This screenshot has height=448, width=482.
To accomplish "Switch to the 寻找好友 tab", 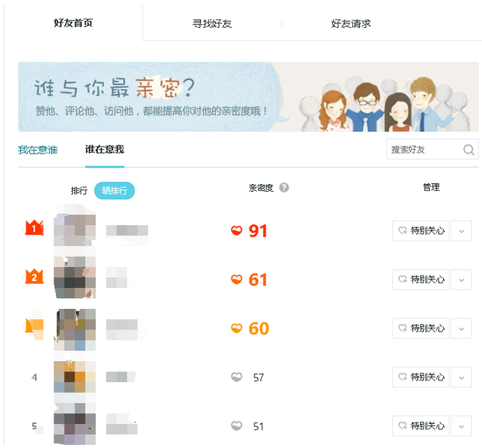I will tap(212, 23).
